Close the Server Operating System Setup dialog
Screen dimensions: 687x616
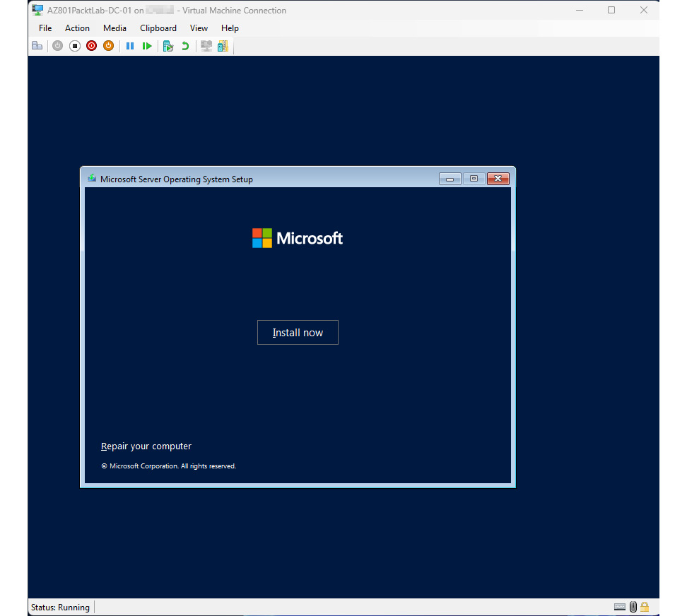[498, 179]
